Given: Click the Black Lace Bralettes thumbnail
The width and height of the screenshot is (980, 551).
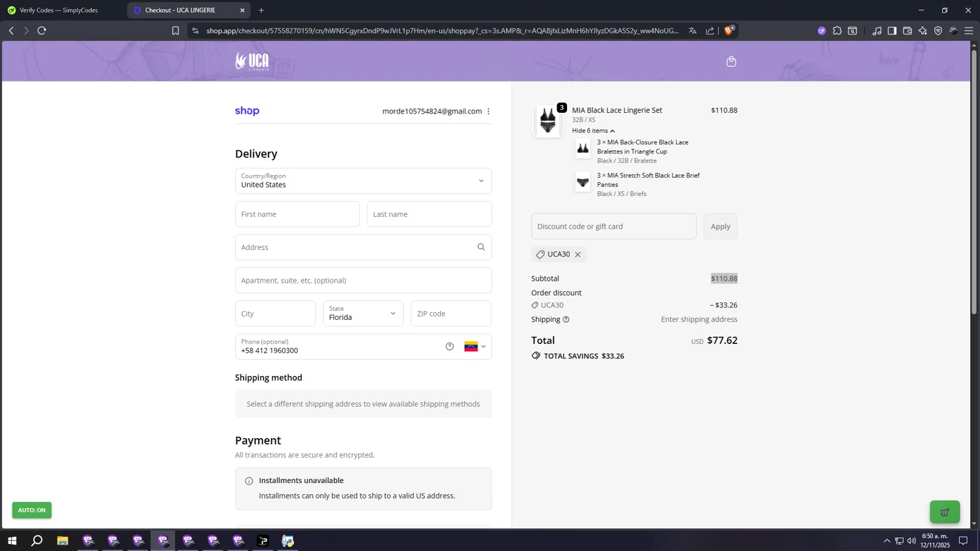Looking at the screenshot, I should 583,149.
